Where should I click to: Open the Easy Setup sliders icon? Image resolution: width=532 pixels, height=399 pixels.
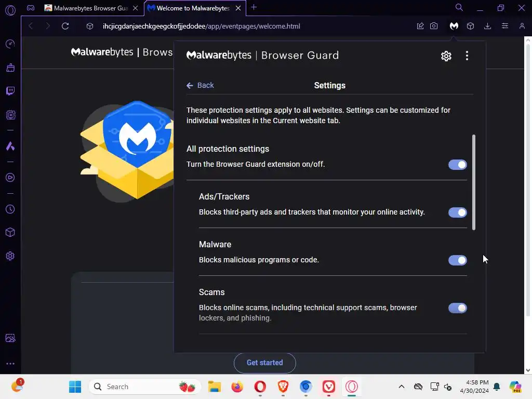coord(505,26)
